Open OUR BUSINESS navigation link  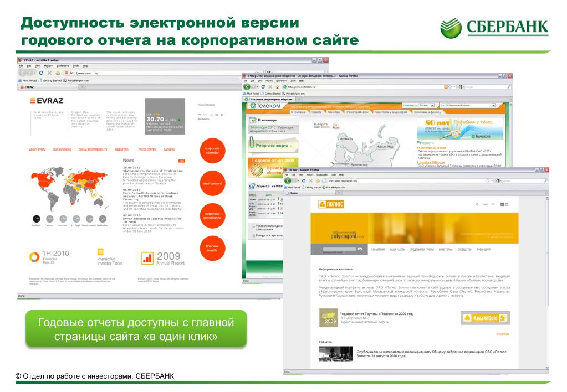click(62, 149)
